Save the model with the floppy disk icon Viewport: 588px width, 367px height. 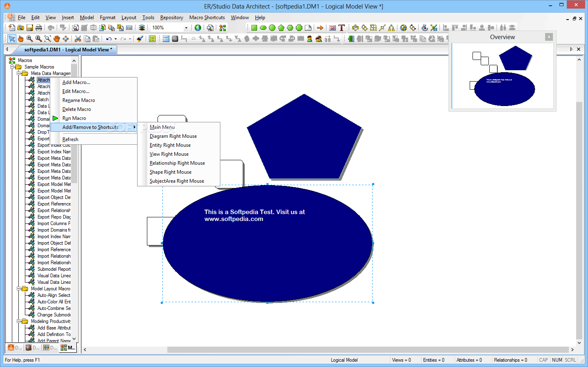click(30, 28)
